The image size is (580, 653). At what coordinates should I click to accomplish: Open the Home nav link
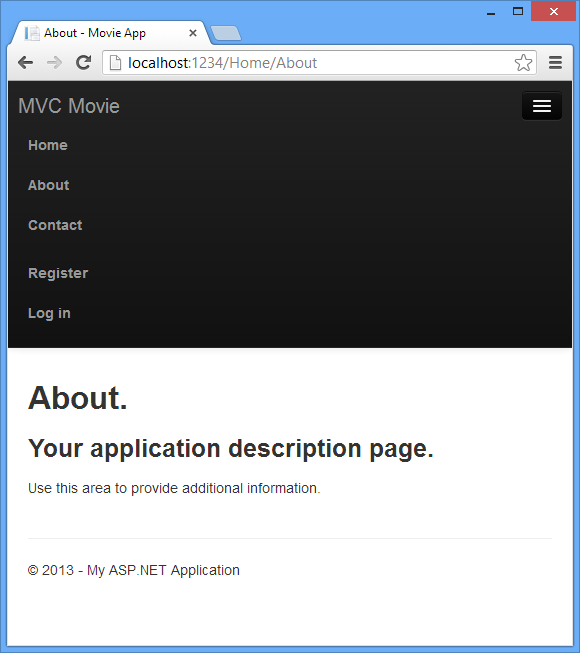pyautogui.click(x=48, y=145)
